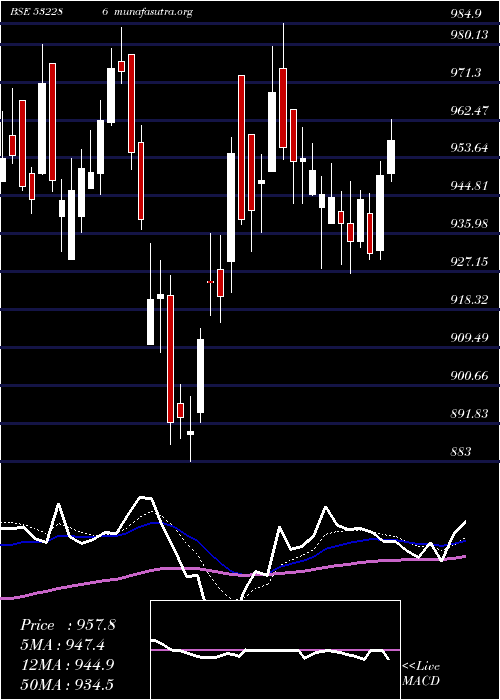Click inside the MACD inset chart
Screen dimensions: 500x700
(x=275, y=650)
